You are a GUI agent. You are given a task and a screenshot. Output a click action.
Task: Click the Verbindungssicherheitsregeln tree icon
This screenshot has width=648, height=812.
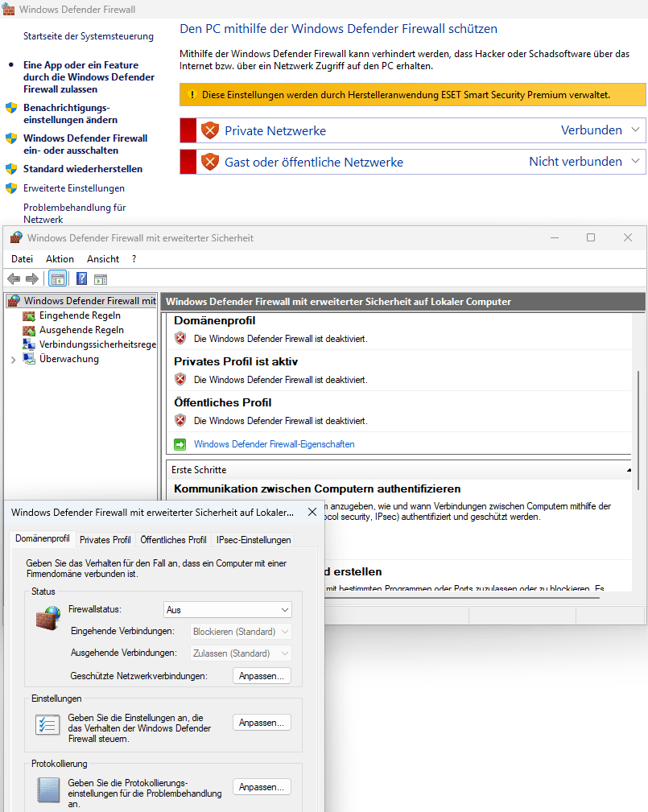[x=29, y=344]
